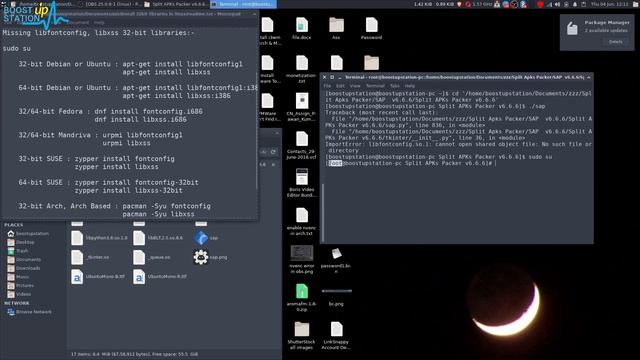This screenshot has width=640, height=360.
Task: Open Music in the Places sidebar
Action: tap(18, 277)
